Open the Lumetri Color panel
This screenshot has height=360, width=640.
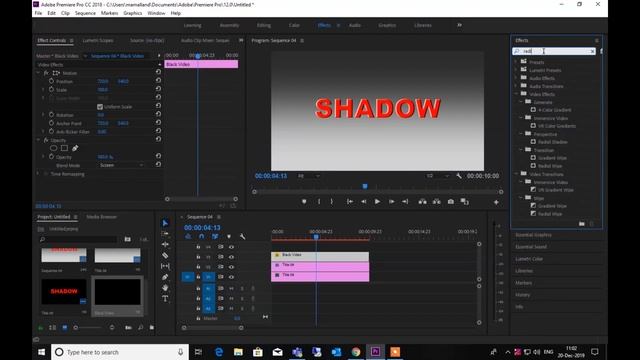pos(529,259)
